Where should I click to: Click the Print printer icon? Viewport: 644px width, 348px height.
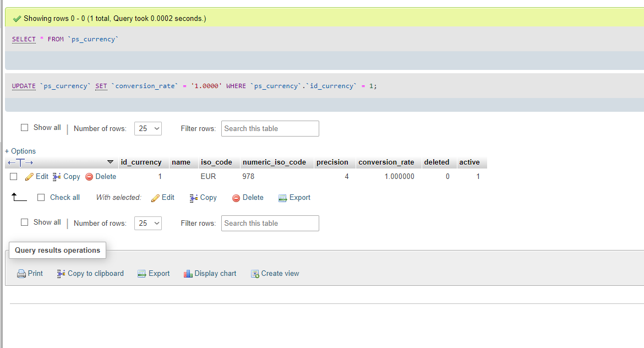(x=21, y=274)
